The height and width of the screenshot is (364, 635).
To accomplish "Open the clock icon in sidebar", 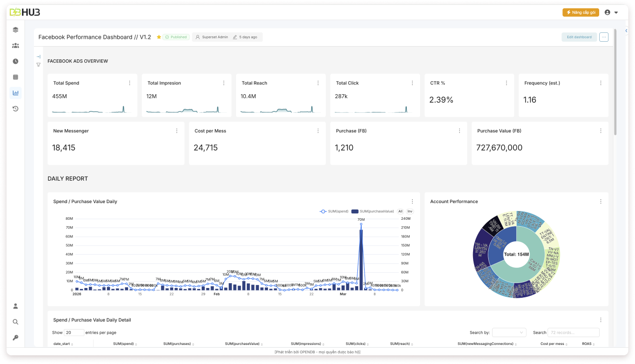I will 15,61.
